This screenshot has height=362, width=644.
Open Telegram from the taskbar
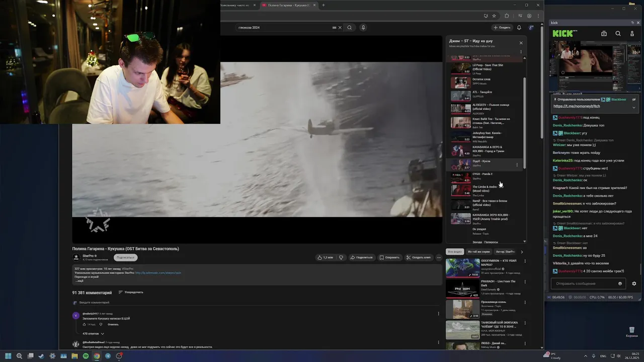pos(108,356)
